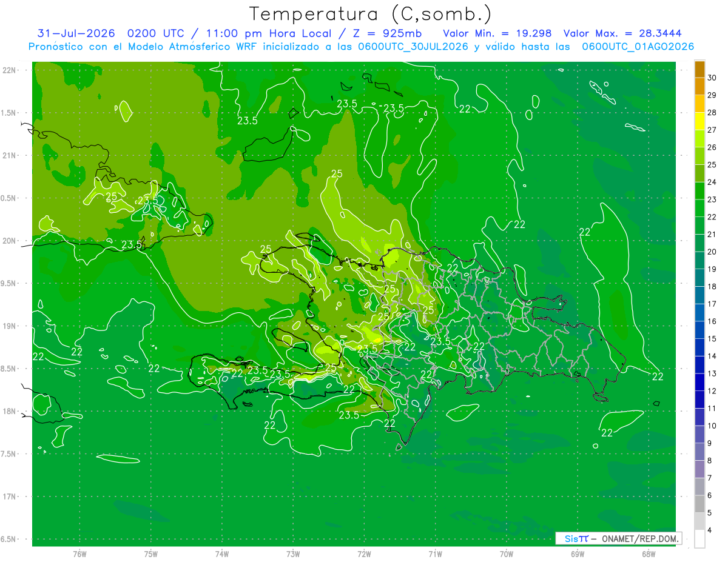Click the colorbar label 10
The width and height of the screenshot is (728, 562).
(x=712, y=426)
